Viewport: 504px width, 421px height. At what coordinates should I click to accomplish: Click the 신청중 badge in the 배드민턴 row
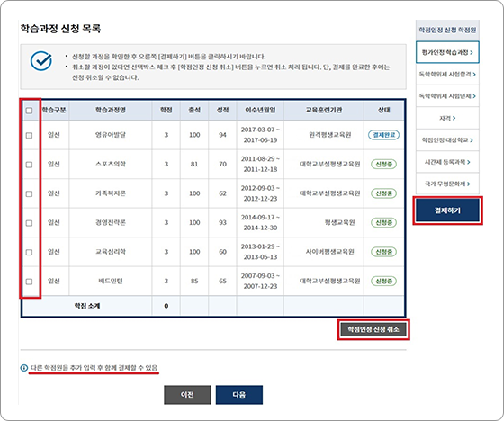(x=383, y=282)
